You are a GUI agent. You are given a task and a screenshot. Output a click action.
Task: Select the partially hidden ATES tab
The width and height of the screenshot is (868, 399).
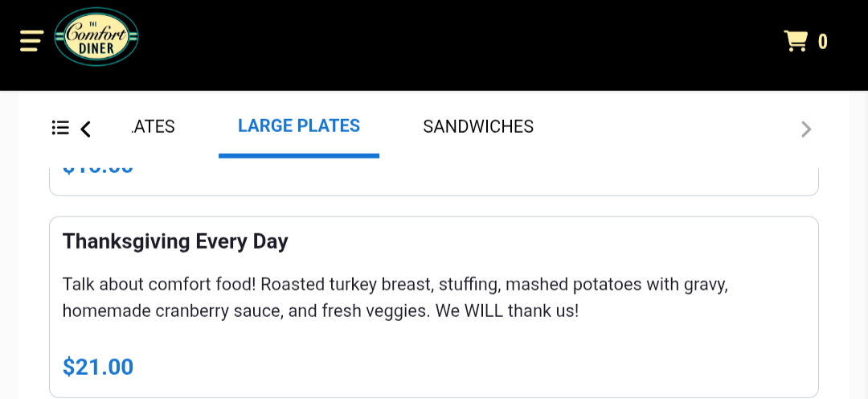coord(154,126)
